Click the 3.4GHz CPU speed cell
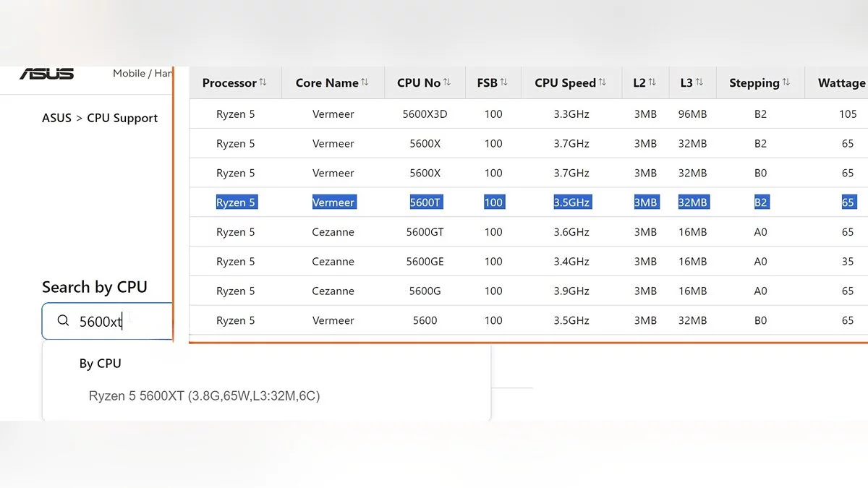Screen dimensions: 868x488 click(x=572, y=262)
